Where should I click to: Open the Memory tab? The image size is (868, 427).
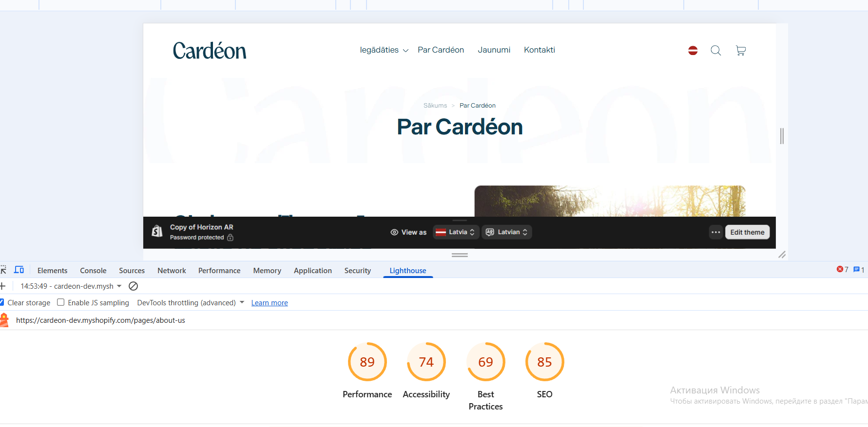[267, 271]
